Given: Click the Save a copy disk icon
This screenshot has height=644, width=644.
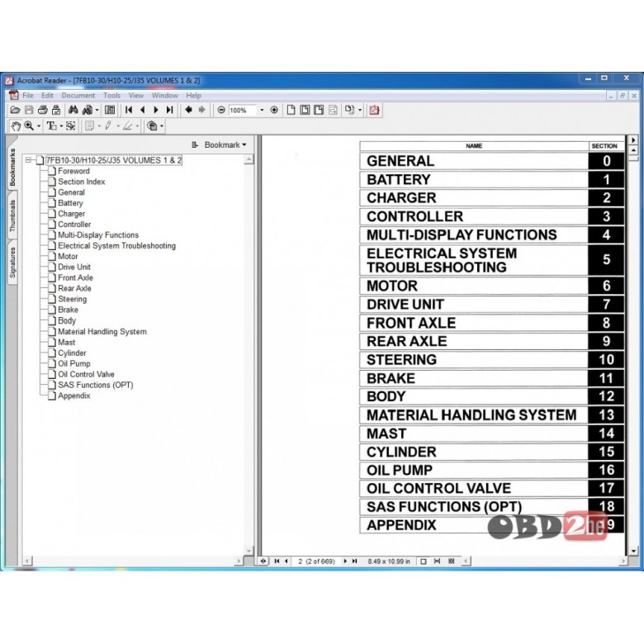Looking at the screenshot, I should [x=29, y=110].
